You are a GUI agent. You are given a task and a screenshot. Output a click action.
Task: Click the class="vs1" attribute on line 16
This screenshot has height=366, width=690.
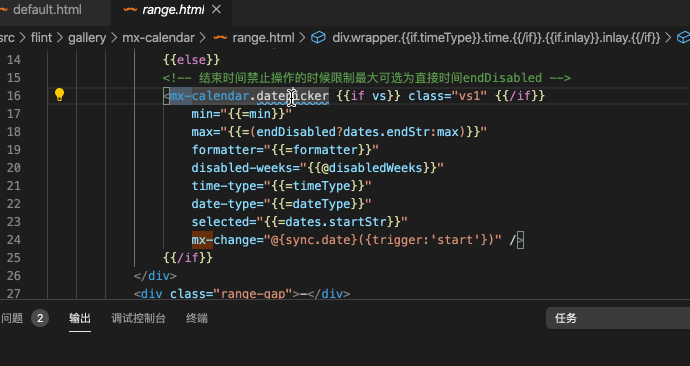click(448, 96)
